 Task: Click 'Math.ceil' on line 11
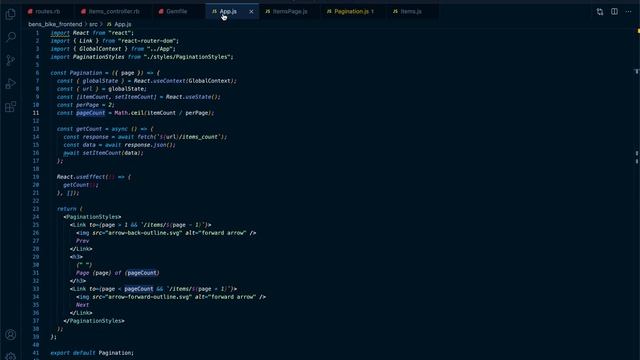tap(129, 113)
